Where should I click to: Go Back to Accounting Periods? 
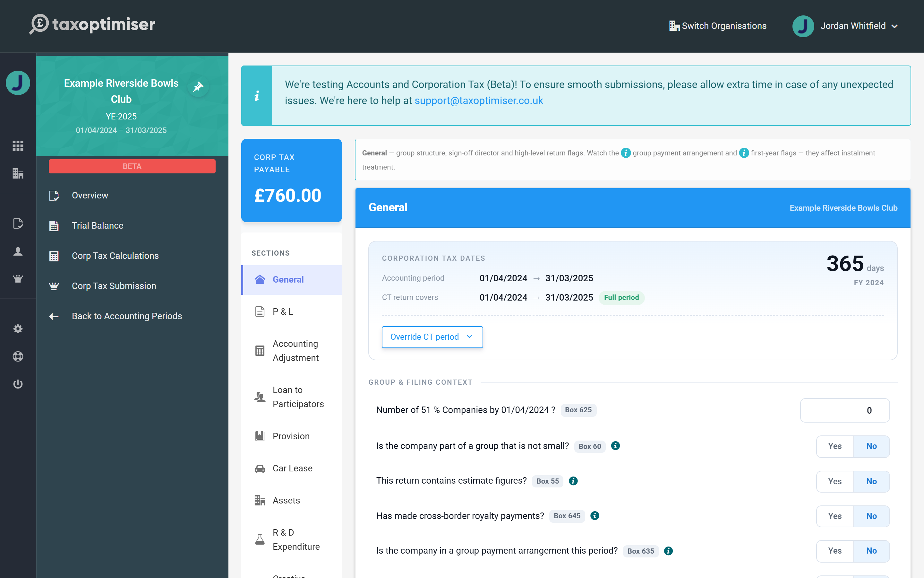coord(132,316)
